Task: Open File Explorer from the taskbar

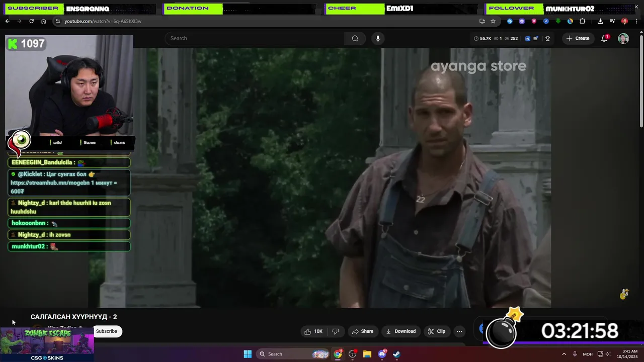Action: coord(367,354)
